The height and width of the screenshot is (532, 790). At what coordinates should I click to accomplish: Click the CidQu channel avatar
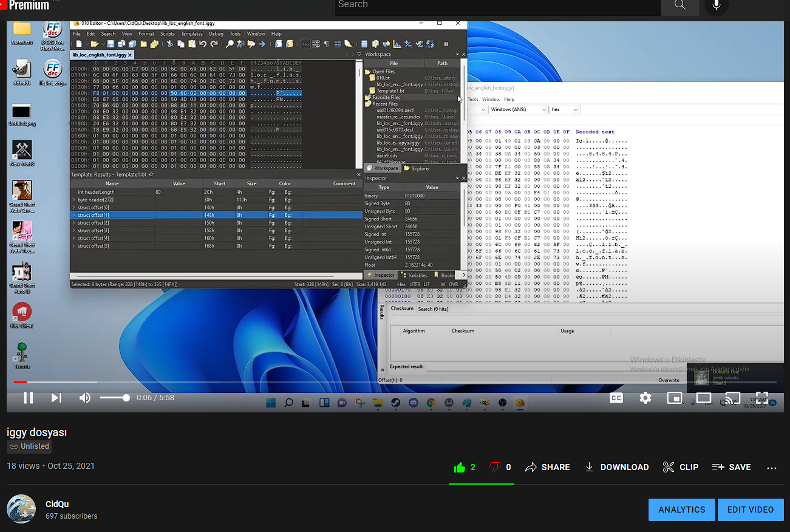21,510
